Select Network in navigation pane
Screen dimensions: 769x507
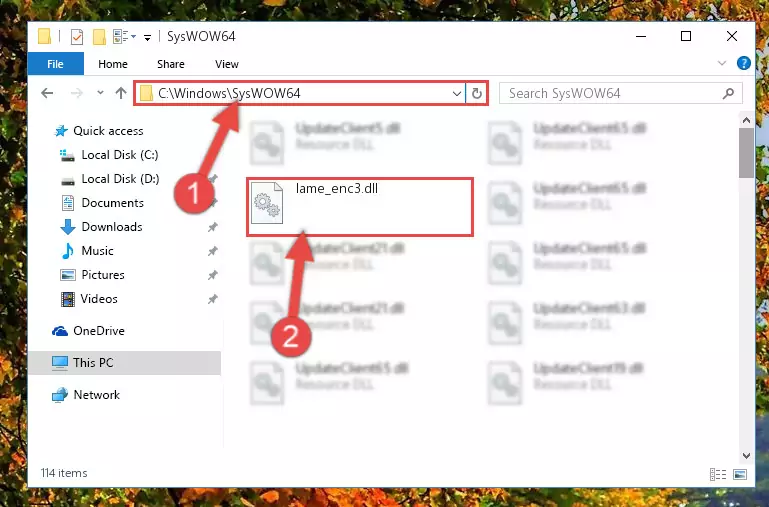point(96,395)
